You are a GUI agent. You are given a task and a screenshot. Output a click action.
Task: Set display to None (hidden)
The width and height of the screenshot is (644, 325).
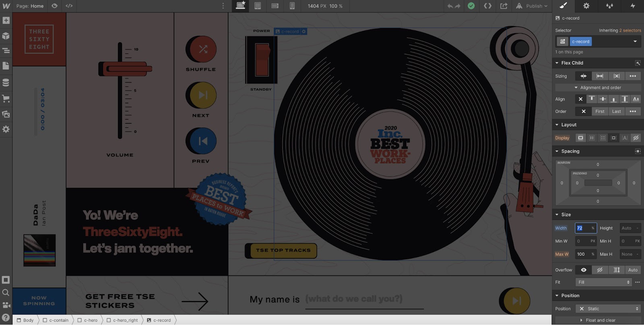tap(636, 138)
